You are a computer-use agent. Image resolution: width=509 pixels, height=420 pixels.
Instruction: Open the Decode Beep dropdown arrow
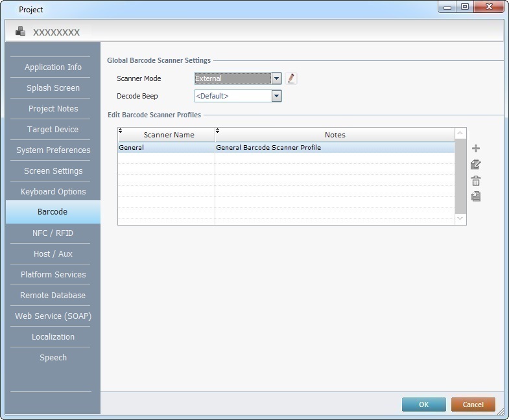pyautogui.click(x=276, y=96)
